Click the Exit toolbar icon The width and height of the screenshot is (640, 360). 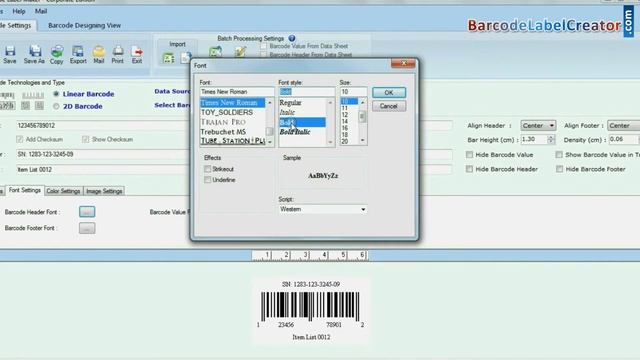tap(137, 55)
